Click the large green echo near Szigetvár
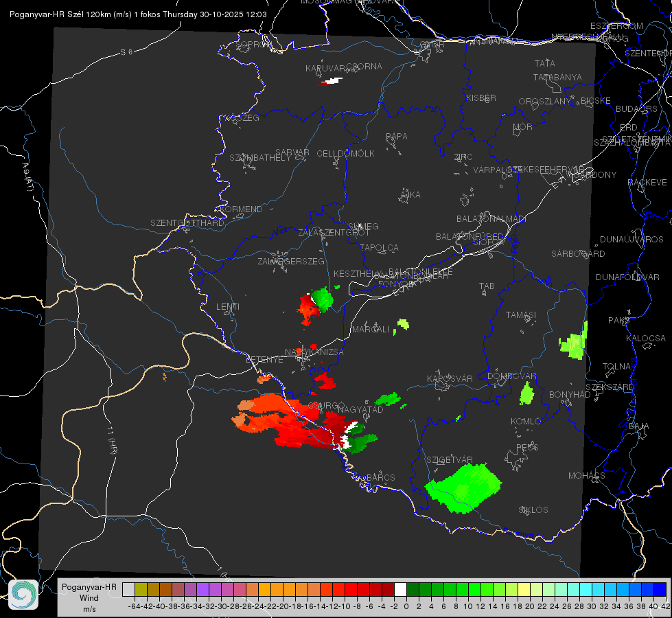672x618 pixels. point(464,488)
